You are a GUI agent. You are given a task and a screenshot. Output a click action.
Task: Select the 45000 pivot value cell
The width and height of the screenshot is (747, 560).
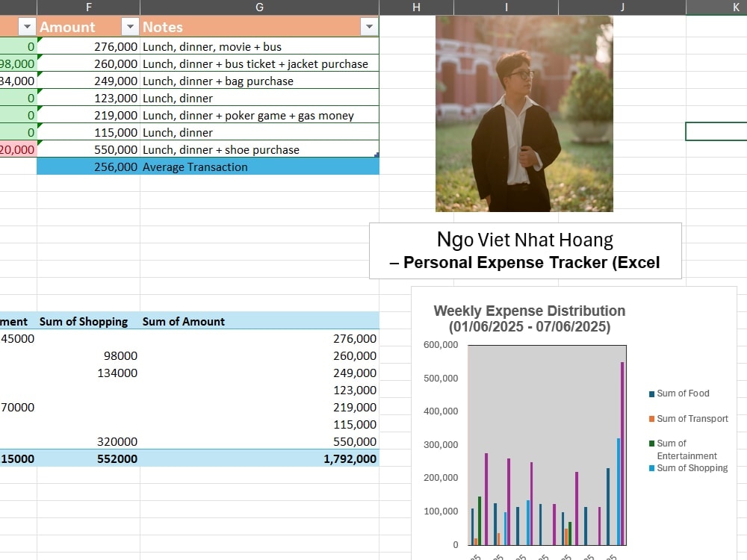pos(18,338)
